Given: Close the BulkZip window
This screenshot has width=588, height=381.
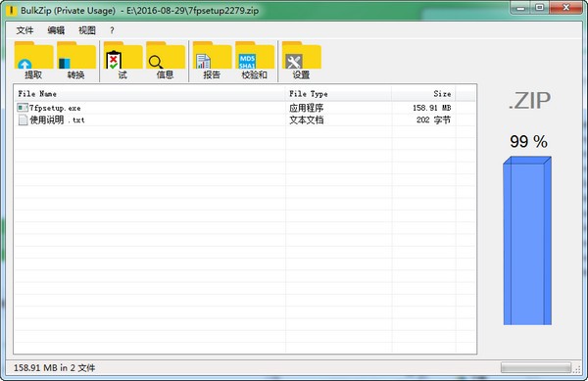Looking at the screenshot, I should [566, 8].
